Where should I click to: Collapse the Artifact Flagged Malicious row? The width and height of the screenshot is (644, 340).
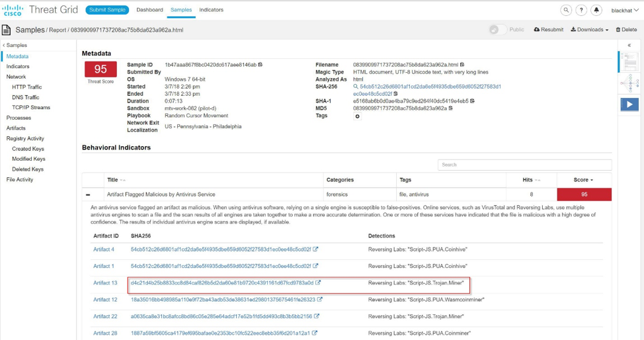[x=88, y=194]
